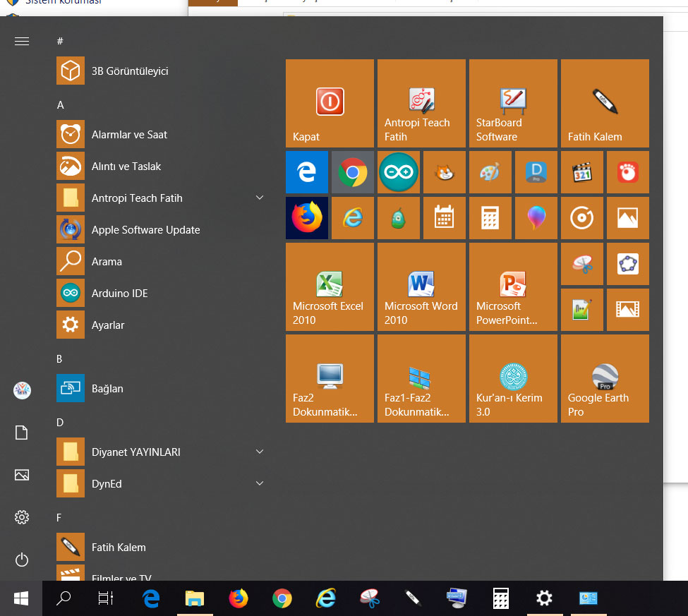Open Apple Software Update from the app list
The height and width of the screenshot is (616, 688).
click(x=162, y=229)
